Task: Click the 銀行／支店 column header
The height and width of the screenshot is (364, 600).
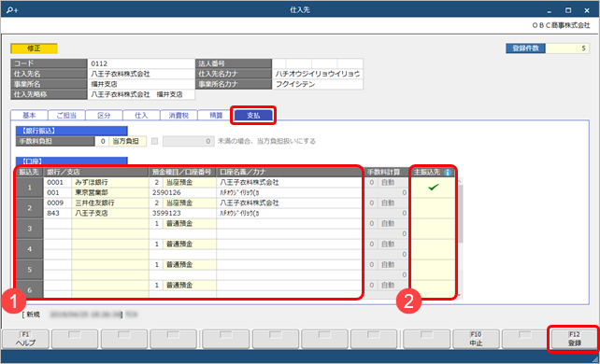Action: pos(96,173)
